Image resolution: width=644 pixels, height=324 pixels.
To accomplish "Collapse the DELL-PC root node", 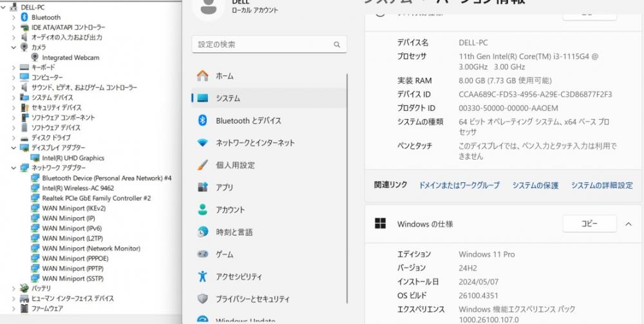I will (x=4, y=7).
